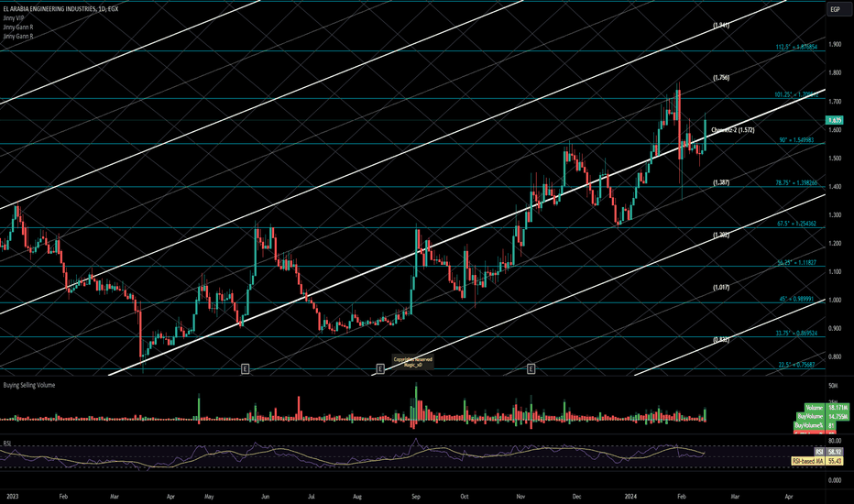Click the Gann level 33.75° = 0.869524 label
The width and height of the screenshot is (854, 504).
tap(796, 333)
